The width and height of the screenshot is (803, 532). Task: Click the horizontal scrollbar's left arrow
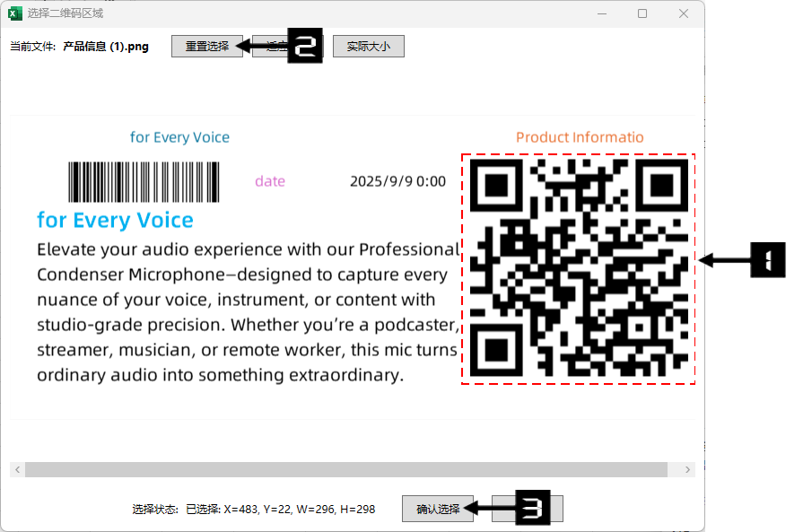pyautogui.click(x=17, y=469)
